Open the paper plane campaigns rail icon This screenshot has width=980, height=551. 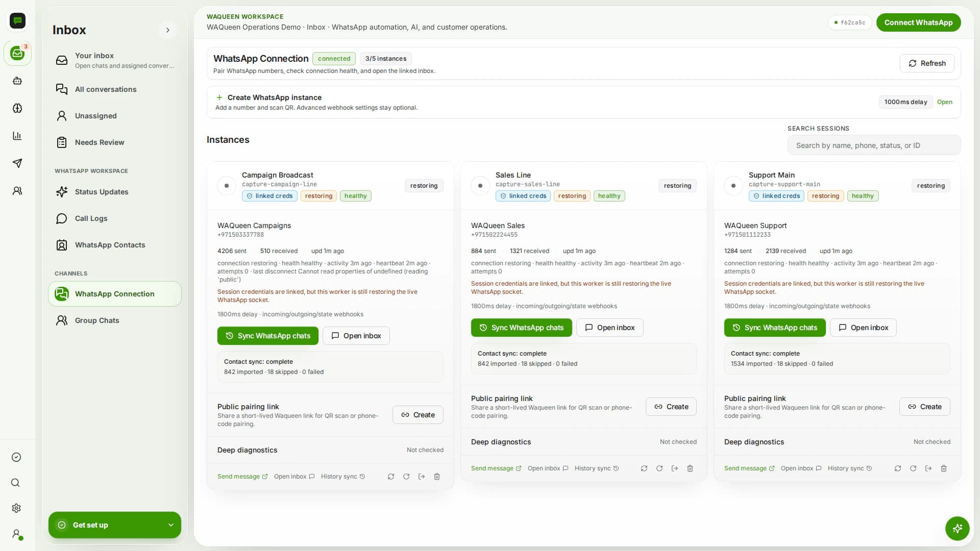(17, 163)
